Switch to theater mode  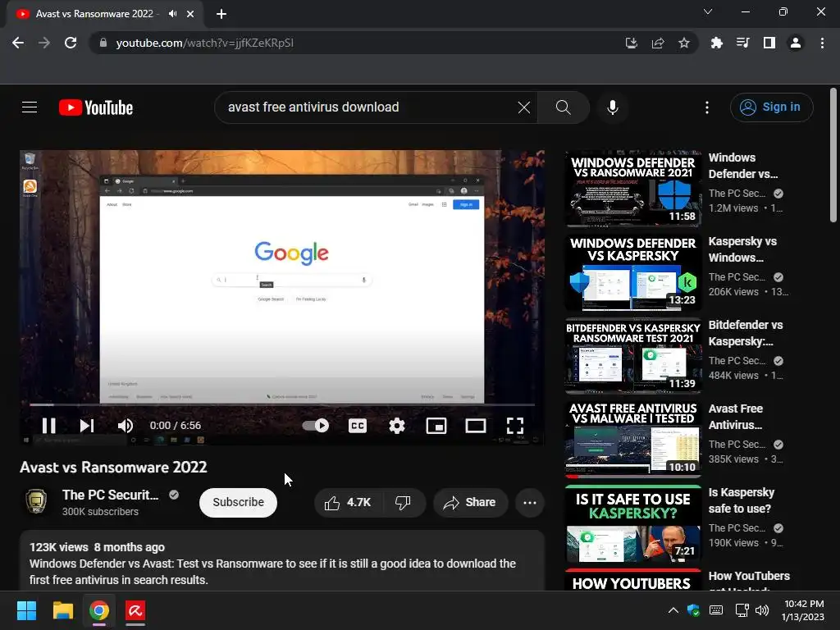476,426
